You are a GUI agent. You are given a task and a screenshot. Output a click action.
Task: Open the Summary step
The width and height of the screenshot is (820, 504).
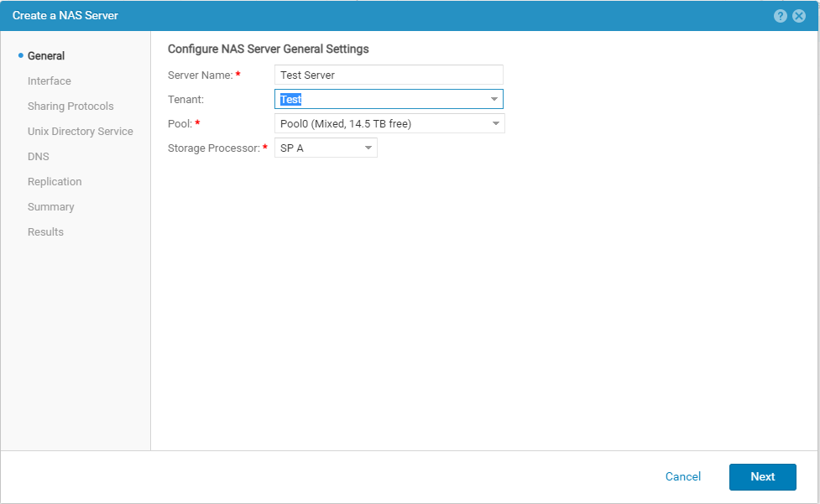pyautogui.click(x=50, y=207)
